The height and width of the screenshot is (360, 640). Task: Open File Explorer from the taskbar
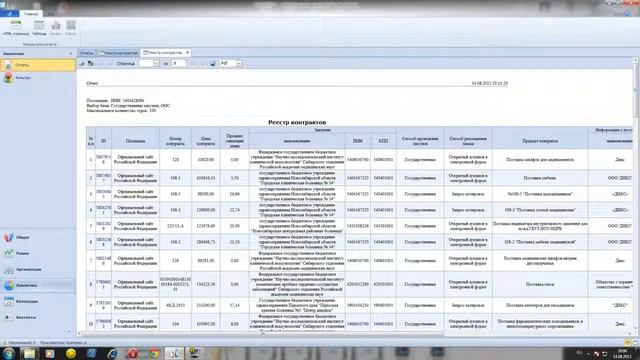(29, 353)
